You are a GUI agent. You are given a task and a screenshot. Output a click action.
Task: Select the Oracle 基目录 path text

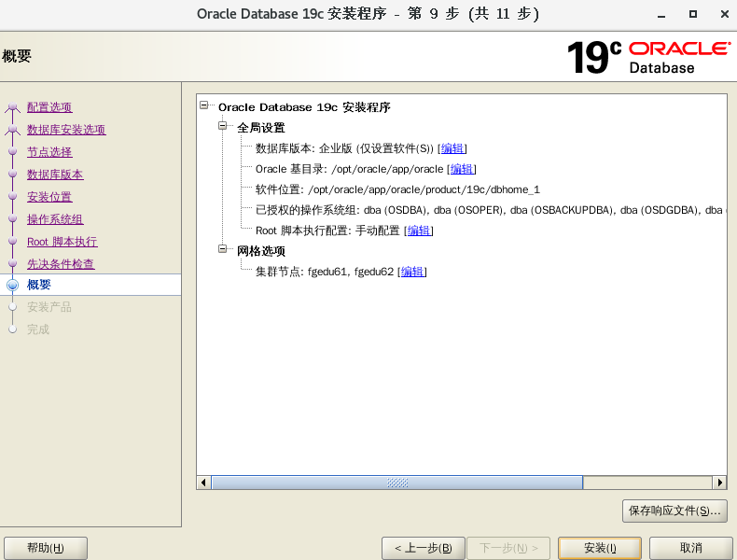click(387, 169)
